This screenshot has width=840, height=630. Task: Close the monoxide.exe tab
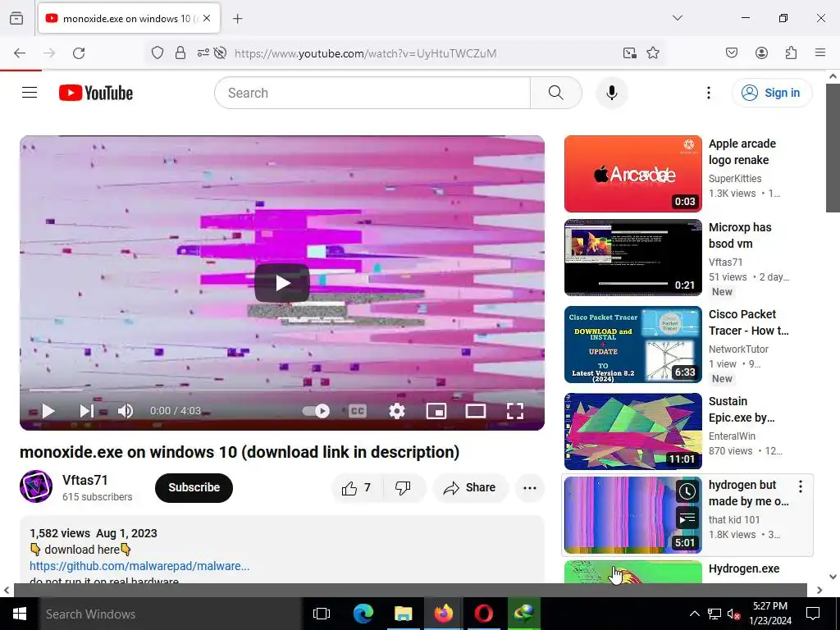click(x=207, y=18)
